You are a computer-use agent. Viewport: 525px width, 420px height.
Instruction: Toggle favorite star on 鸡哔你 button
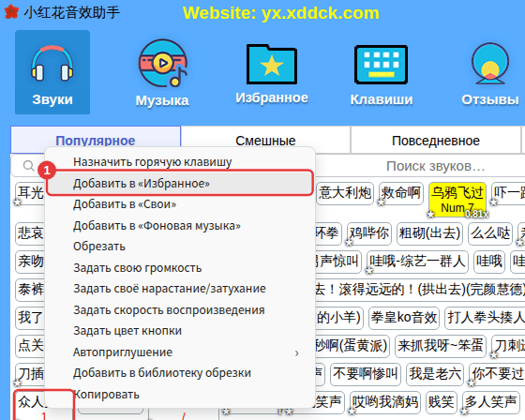coord(349,242)
